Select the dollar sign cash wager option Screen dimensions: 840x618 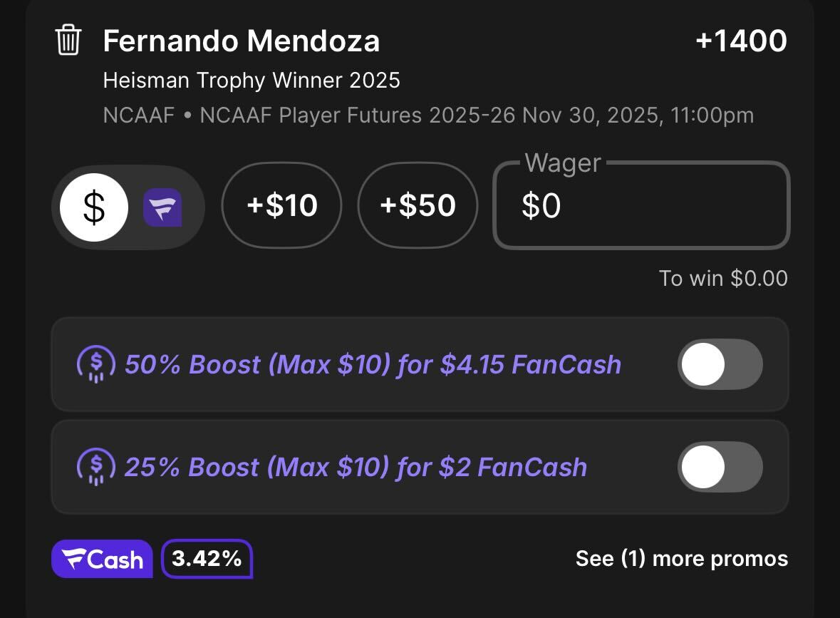coord(94,207)
